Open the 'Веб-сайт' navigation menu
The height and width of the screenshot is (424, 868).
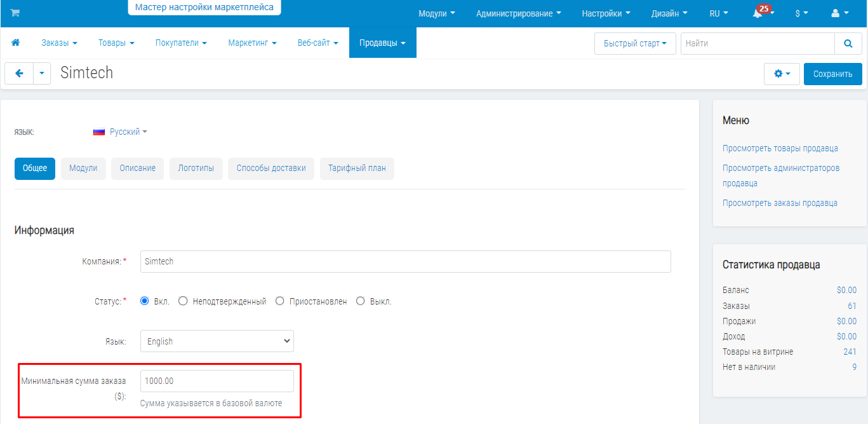(x=318, y=43)
